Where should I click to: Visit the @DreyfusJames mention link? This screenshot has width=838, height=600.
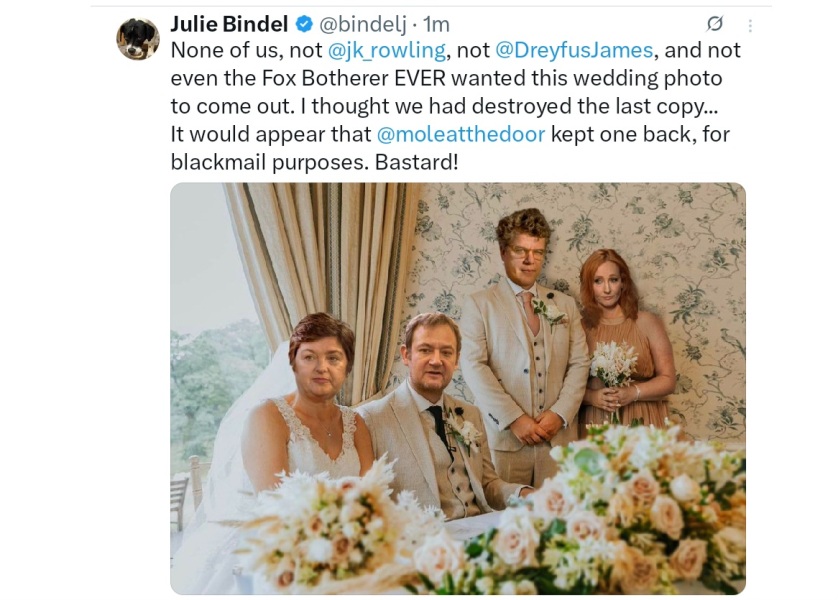[573, 50]
